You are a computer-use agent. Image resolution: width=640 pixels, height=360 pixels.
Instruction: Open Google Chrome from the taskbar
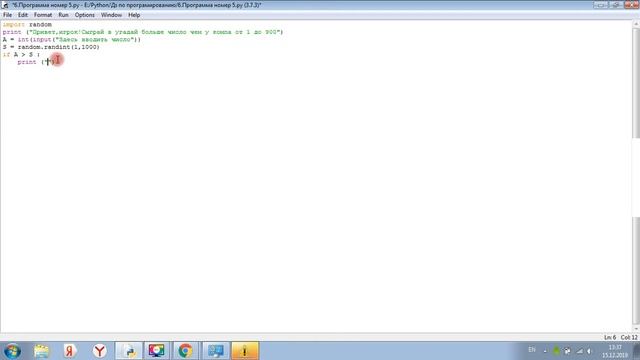point(185,351)
